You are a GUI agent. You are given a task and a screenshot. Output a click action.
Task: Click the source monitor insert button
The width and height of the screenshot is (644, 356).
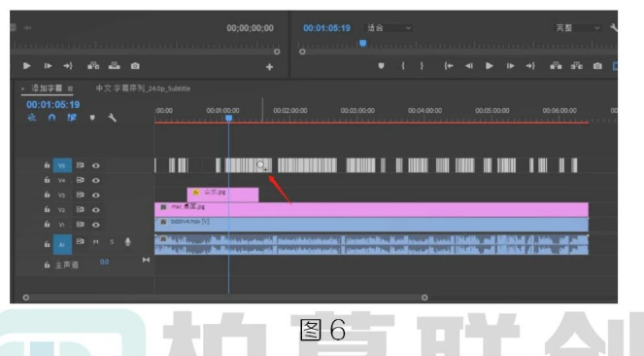[x=93, y=66]
